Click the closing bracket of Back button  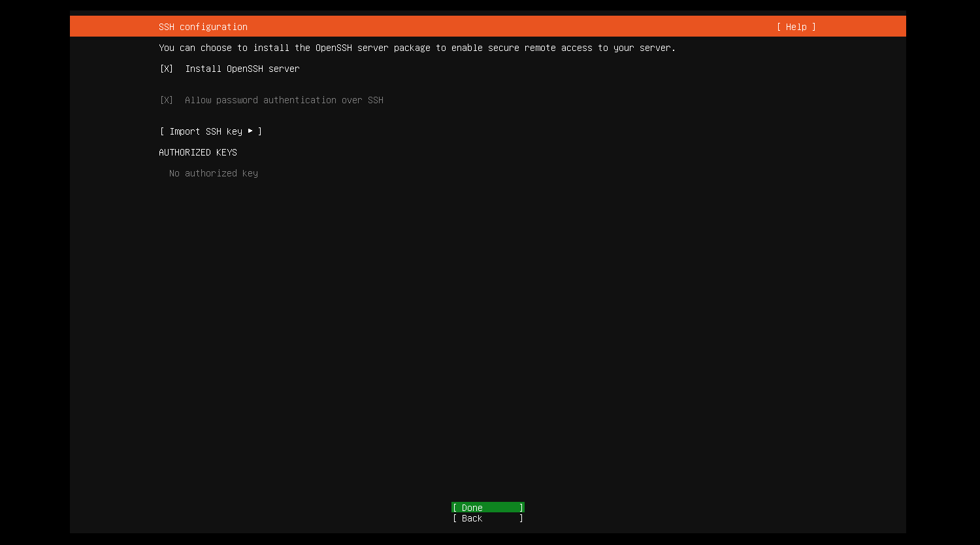click(x=521, y=518)
